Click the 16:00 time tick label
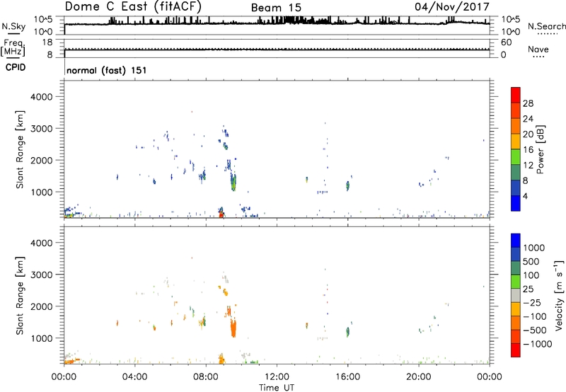566x392 pixels. (347, 377)
